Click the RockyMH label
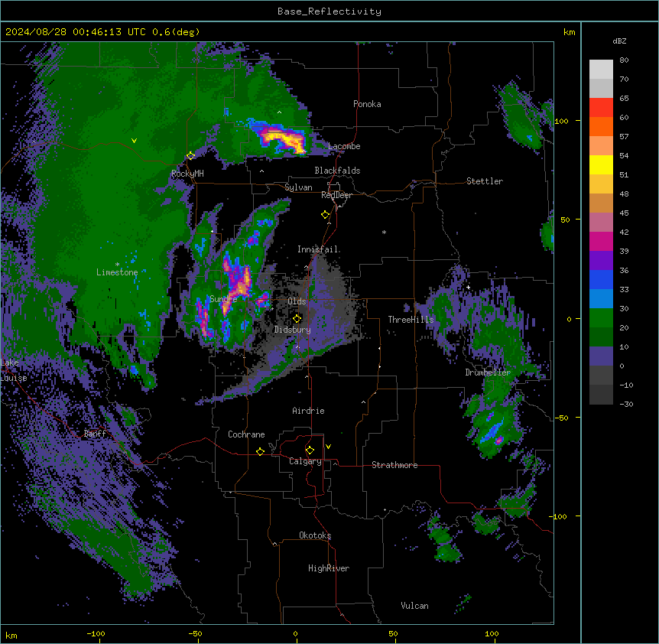Image resolution: width=659 pixels, height=644 pixels. coord(187,174)
